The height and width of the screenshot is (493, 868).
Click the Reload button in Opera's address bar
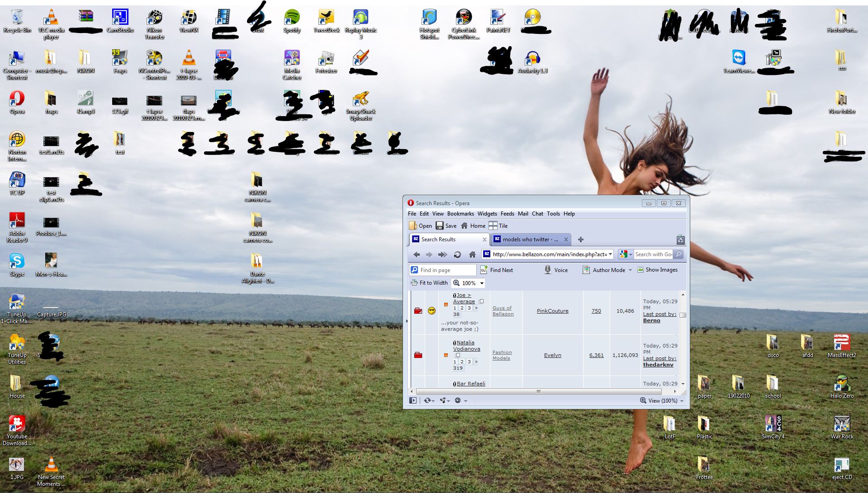click(457, 255)
